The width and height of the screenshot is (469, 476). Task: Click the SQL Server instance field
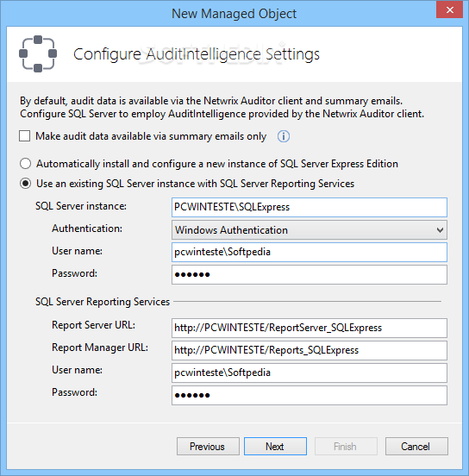tap(310, 207)
